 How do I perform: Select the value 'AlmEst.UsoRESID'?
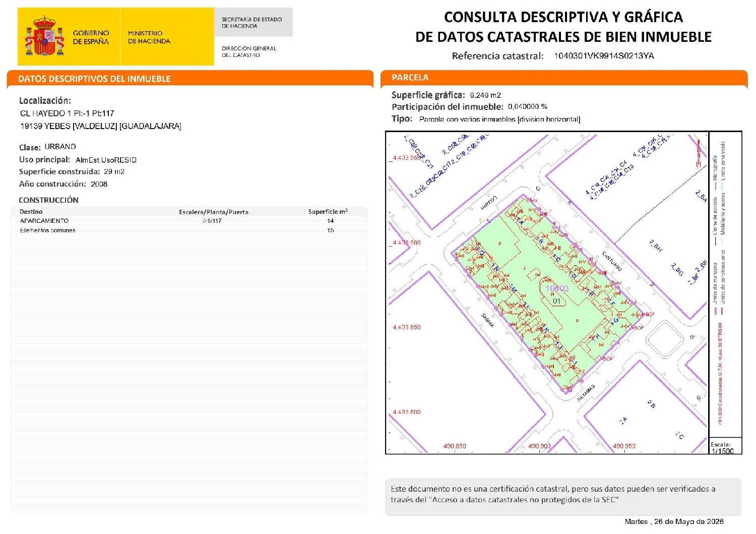coord(106,160)
